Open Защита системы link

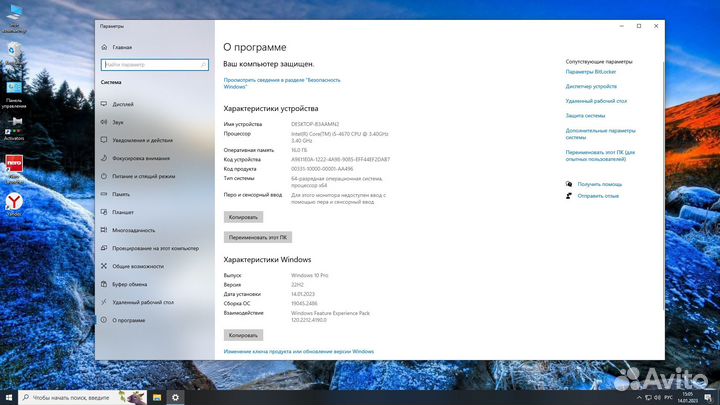(x=585, y=116)
